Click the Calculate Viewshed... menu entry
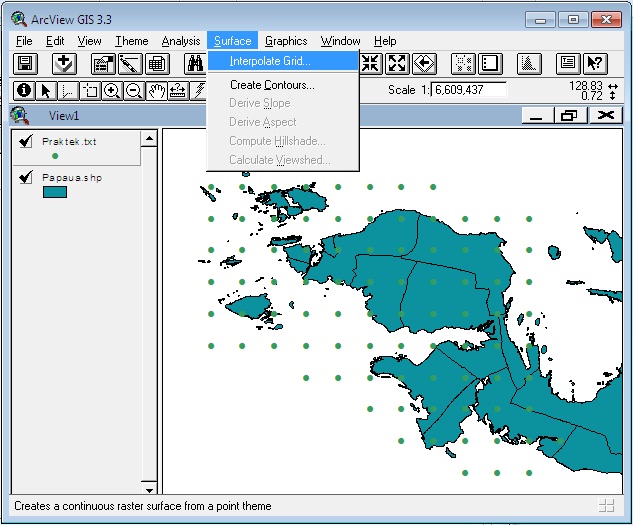 click(283, 160)
